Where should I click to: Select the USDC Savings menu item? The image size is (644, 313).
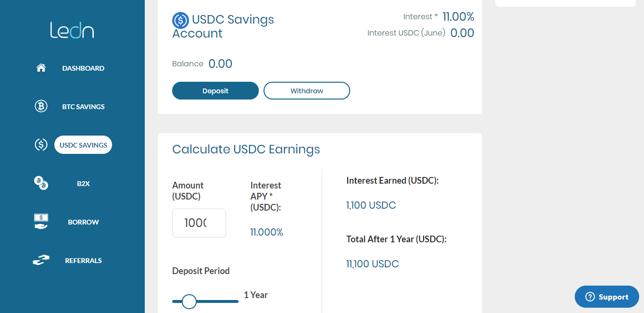coord(83,145)
